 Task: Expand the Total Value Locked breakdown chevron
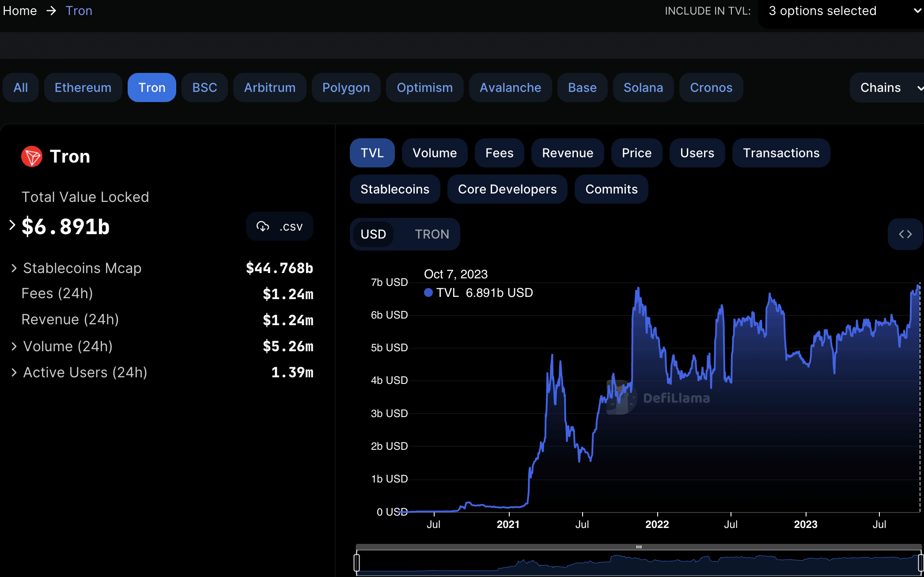tap(12, 225)
